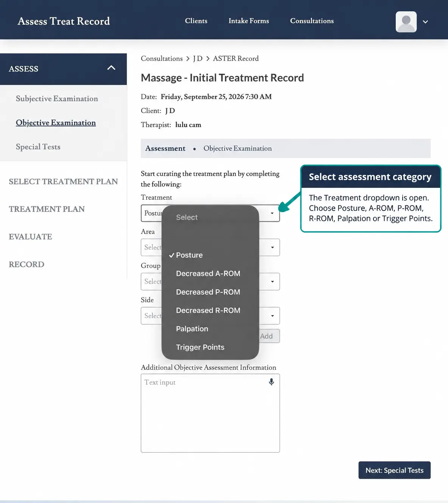
Task: Open the Clients page
Action: coord(196,21)
